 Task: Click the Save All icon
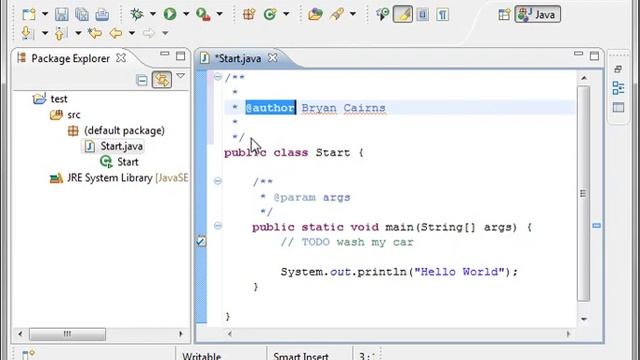pyautogui.click(x=82, y=15)
